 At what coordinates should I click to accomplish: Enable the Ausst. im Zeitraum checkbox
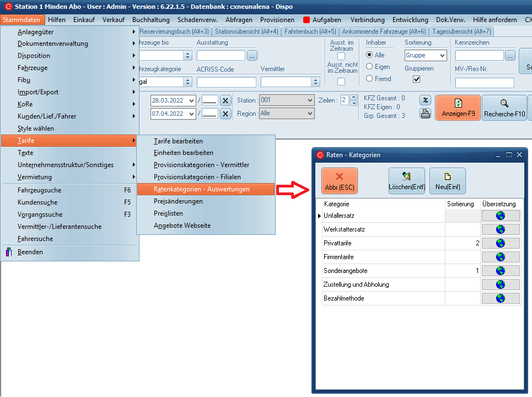(x=341, y=56)
